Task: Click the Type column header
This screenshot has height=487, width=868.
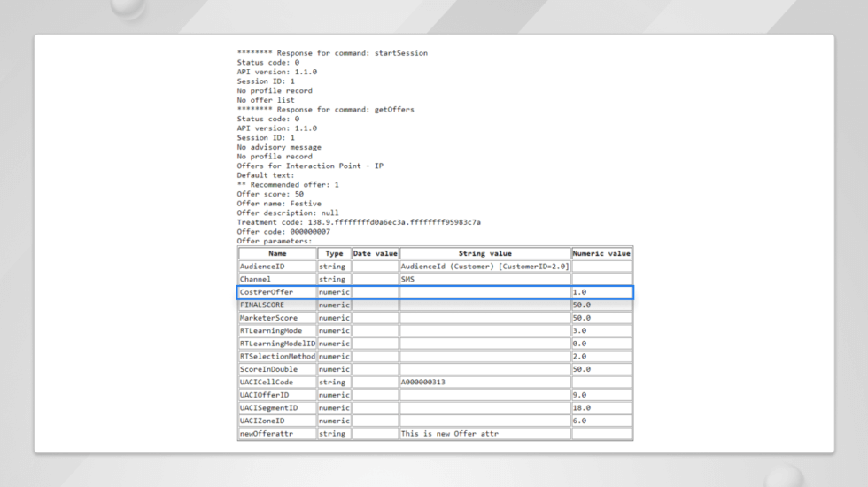Action: tap(334, 253)
